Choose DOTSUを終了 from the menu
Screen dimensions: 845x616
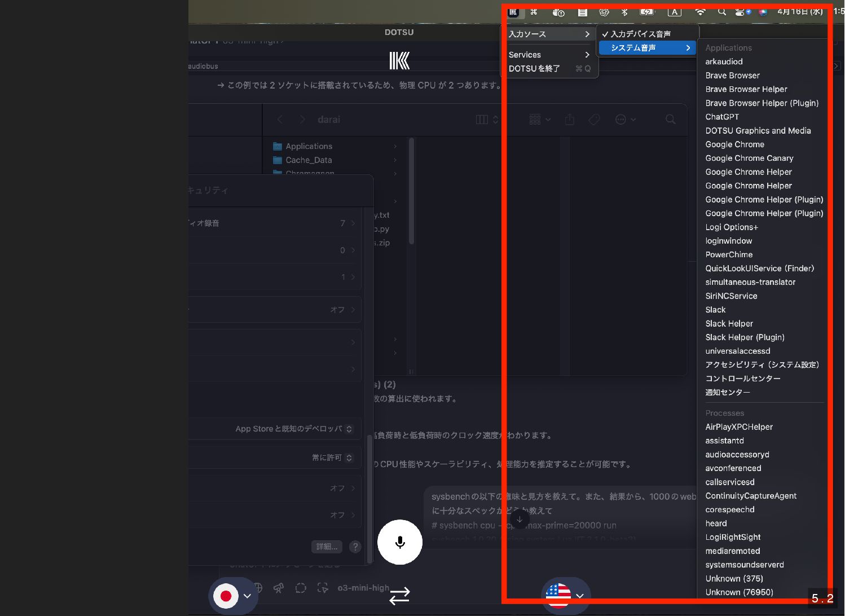point(549,68)
